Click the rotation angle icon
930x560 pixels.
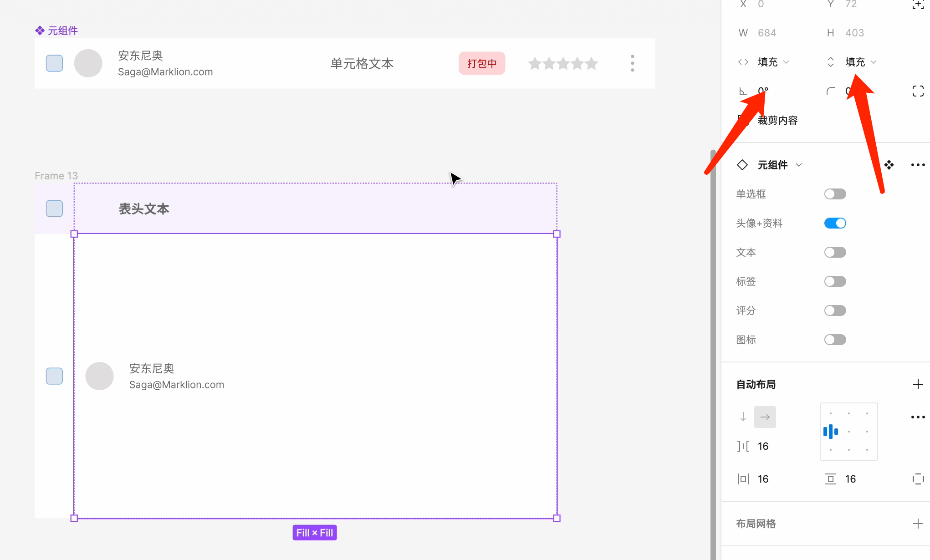(744, 91)
